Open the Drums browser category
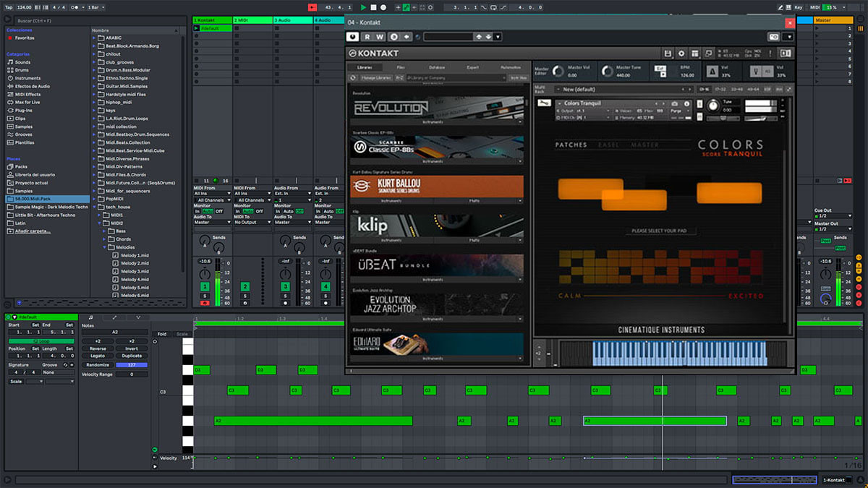The image size is (868, 488). coord(22,70)
